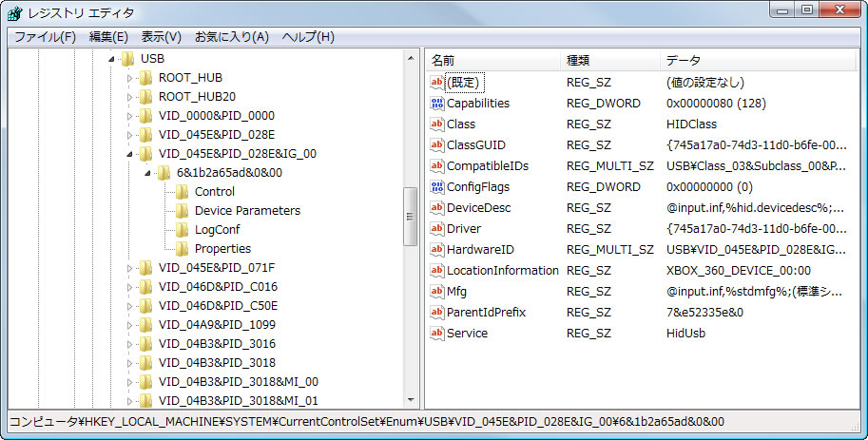This screenshot has height=440, width=868.
Task: Click string icon of ParentIdPrefix value
Action: point(437,312)
